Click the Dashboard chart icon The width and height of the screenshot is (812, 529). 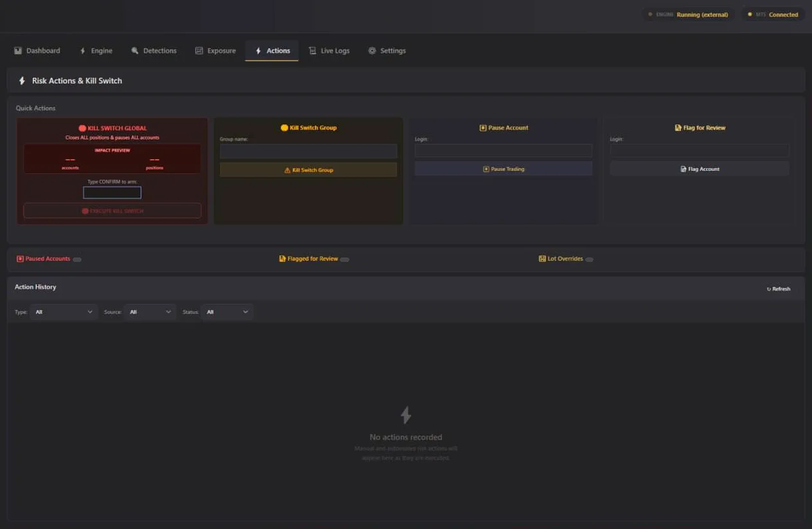click(x=18, y=51)
